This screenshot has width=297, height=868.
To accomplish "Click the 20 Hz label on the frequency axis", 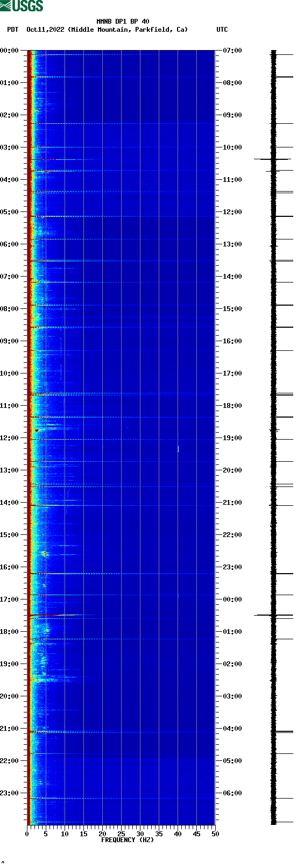I will [102, 834].
